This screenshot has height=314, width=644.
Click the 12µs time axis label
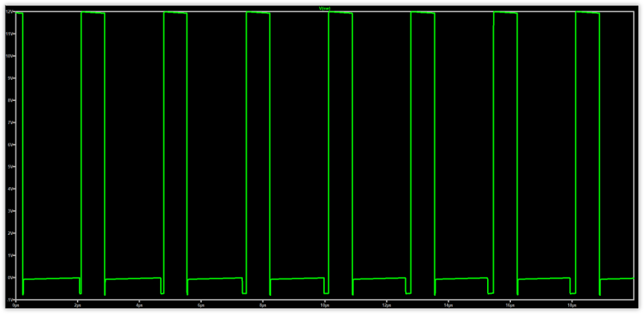coord(386,306)
